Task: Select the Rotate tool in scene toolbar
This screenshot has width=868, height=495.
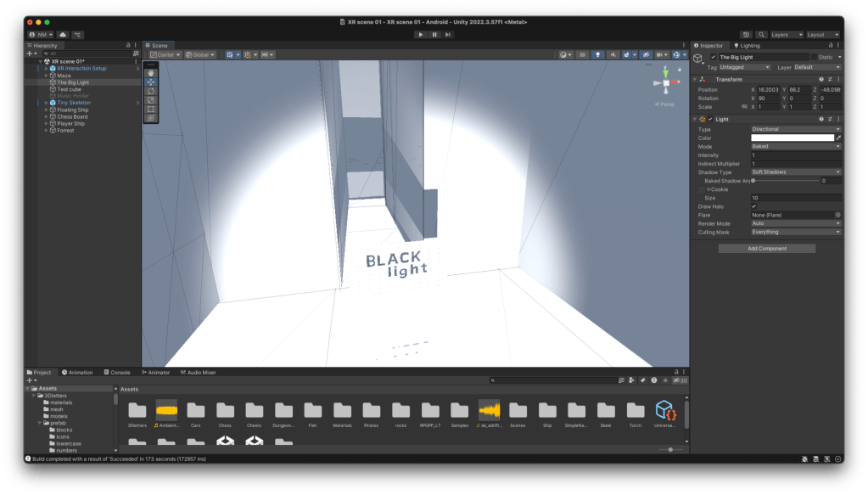Action: click(150, 91)
